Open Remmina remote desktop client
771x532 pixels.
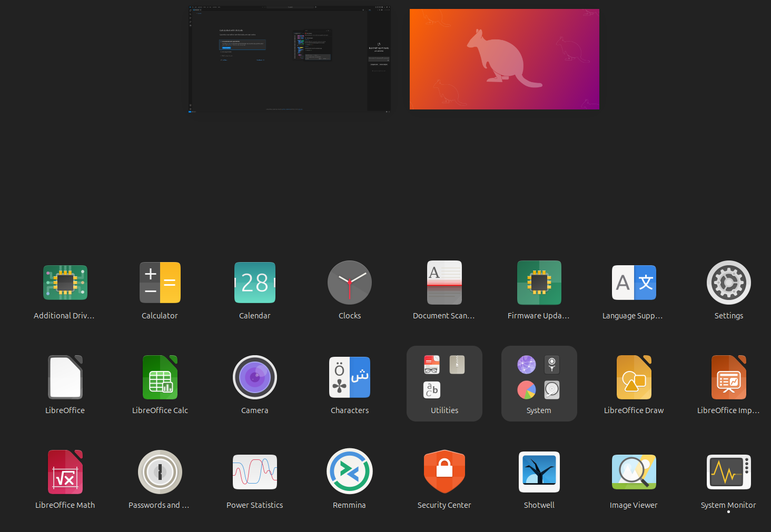[349, 473]
